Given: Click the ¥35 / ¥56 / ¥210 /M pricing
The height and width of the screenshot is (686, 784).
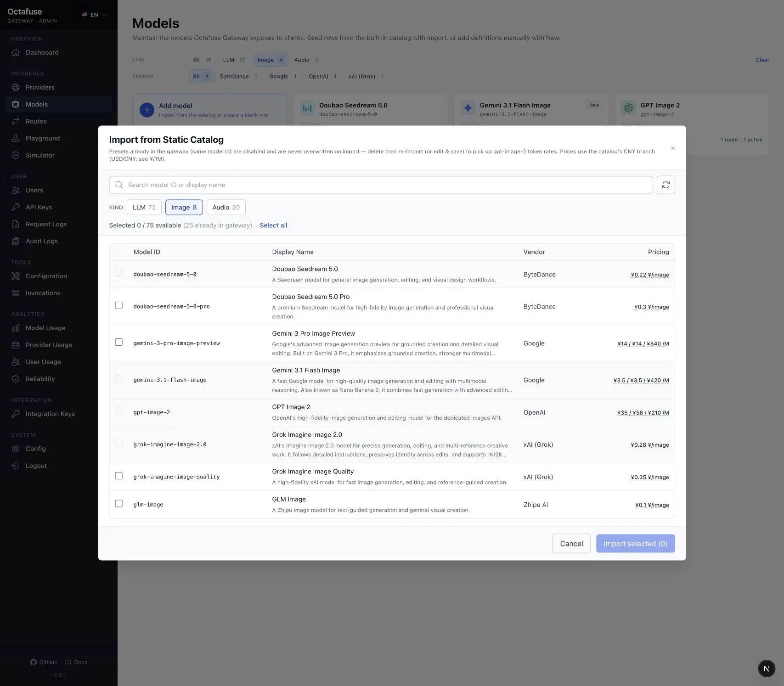Looking at the screenshot, I should coord(643,413).
